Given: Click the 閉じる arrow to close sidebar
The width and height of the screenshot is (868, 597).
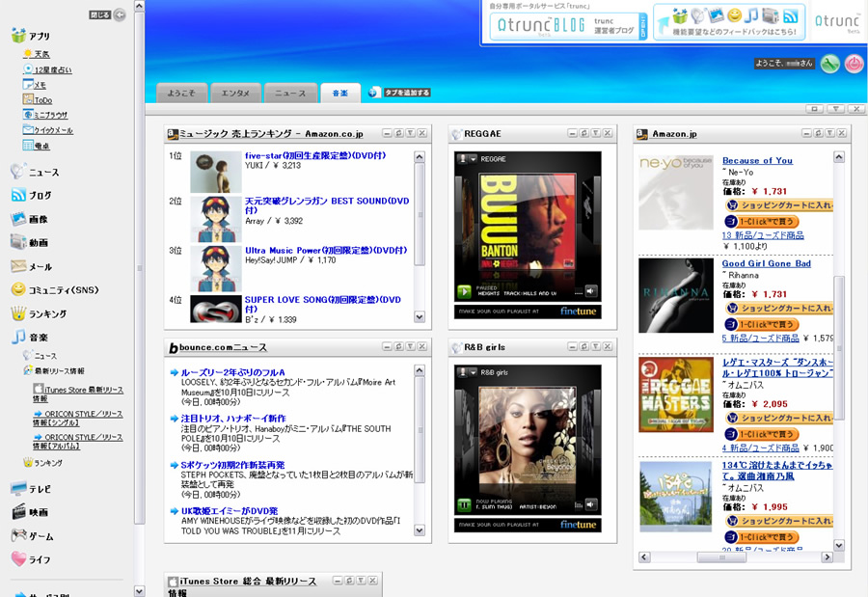Looking at the screenshot, I should tap(120, 15).
